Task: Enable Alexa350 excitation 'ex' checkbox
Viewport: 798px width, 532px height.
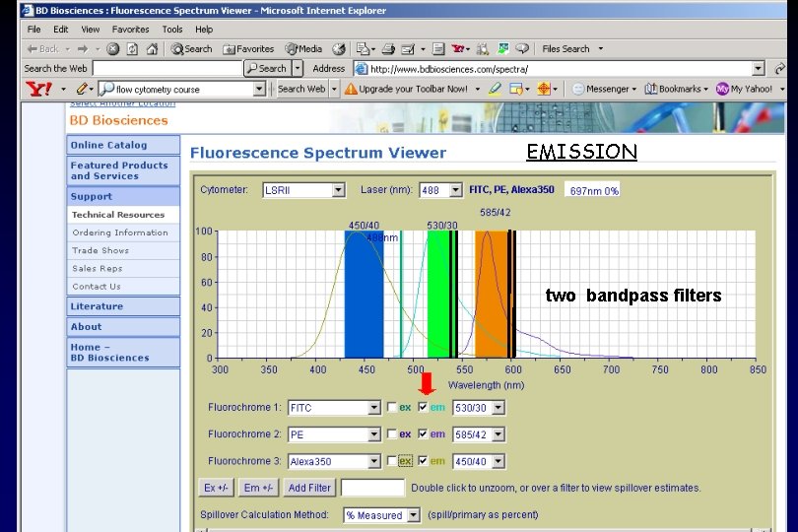Action: point(391,461)
